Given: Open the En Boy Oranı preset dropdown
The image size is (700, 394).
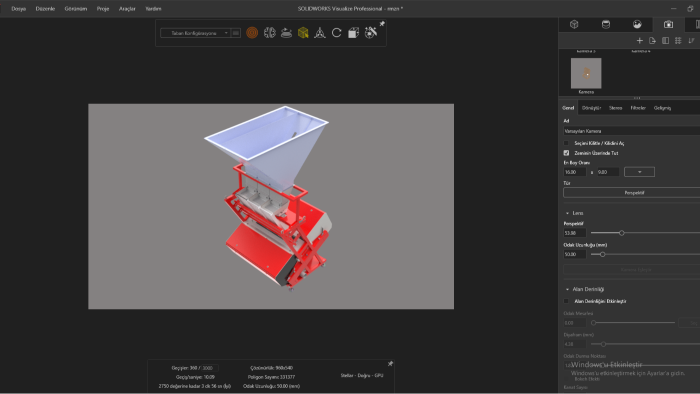Looking at the screenshot, I should (x=639, y=172).
